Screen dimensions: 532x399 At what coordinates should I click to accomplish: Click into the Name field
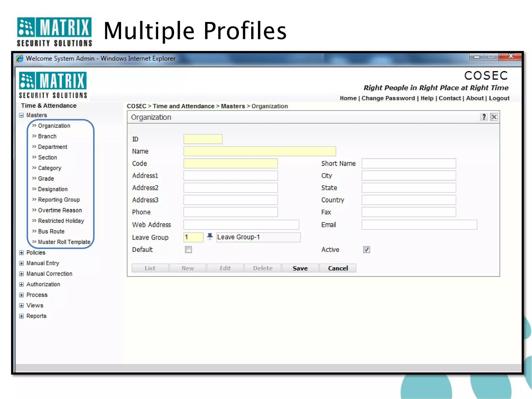[260, 151]
